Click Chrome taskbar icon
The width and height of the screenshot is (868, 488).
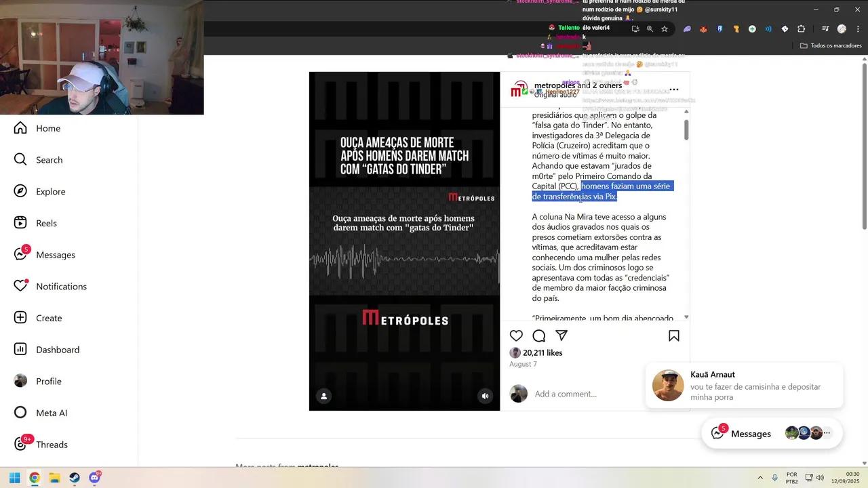[x=35, y=478]
